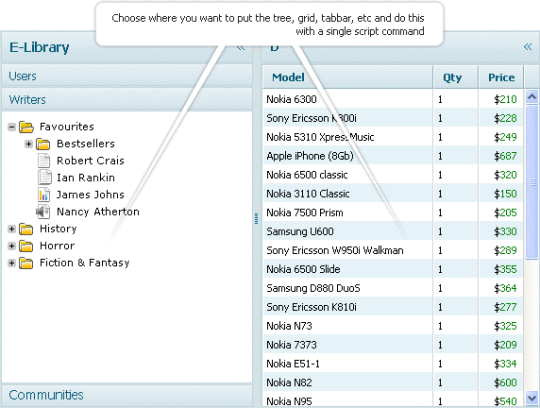Open the Communities accordion section
Viewport: 540px width, 408px height.
point(127,395)
